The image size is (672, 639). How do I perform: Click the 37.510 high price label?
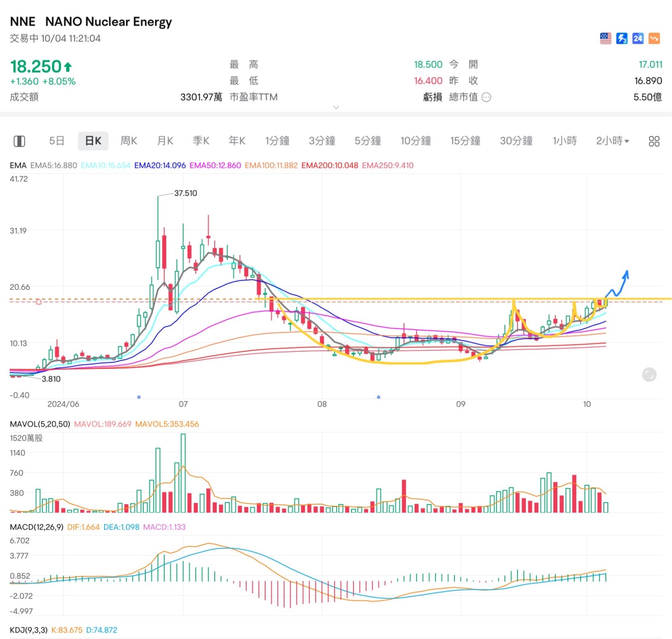pyautogui.click(x=185, y=193)
